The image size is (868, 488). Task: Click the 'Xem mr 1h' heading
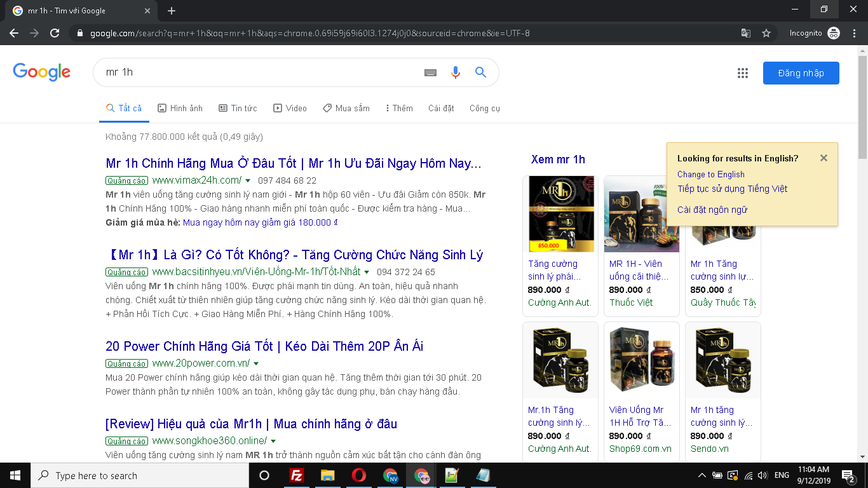pyautogui.click(x=558, y=159)
